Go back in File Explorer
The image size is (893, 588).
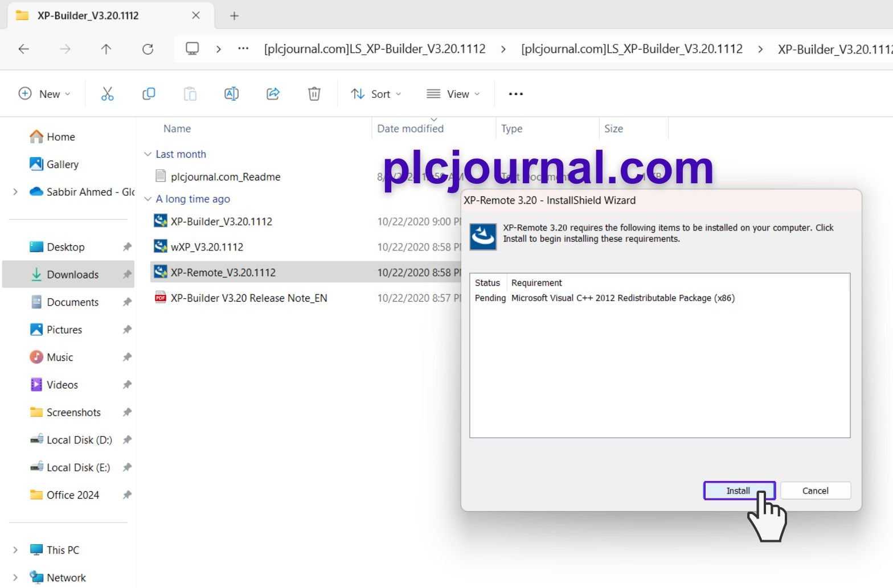(x=24, y=49)
